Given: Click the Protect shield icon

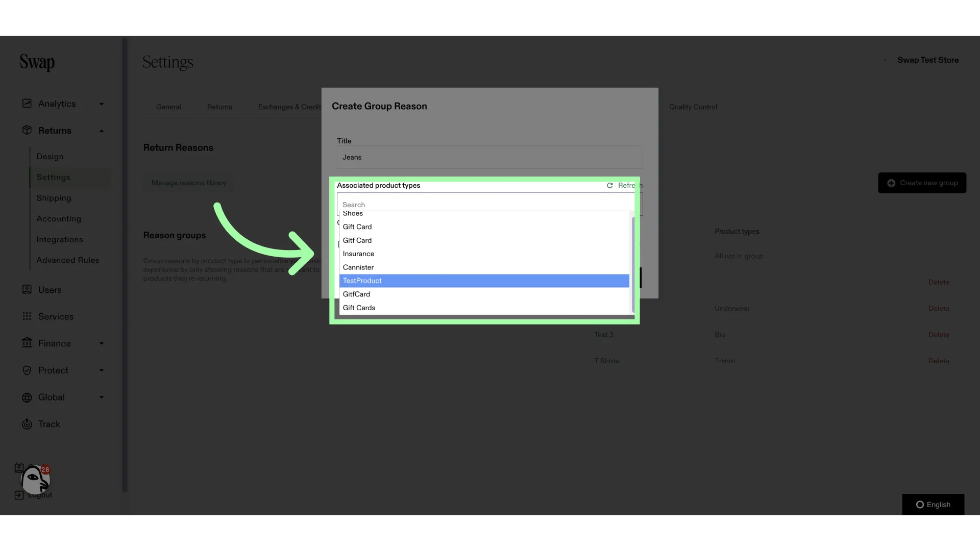Looking at the screenshot, I should tap(27, 370).
